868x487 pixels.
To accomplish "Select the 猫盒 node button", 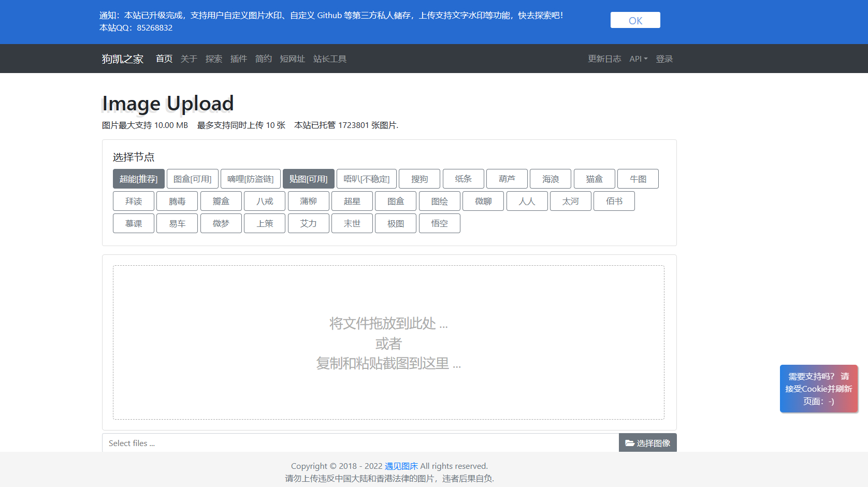I will [595, 179].
